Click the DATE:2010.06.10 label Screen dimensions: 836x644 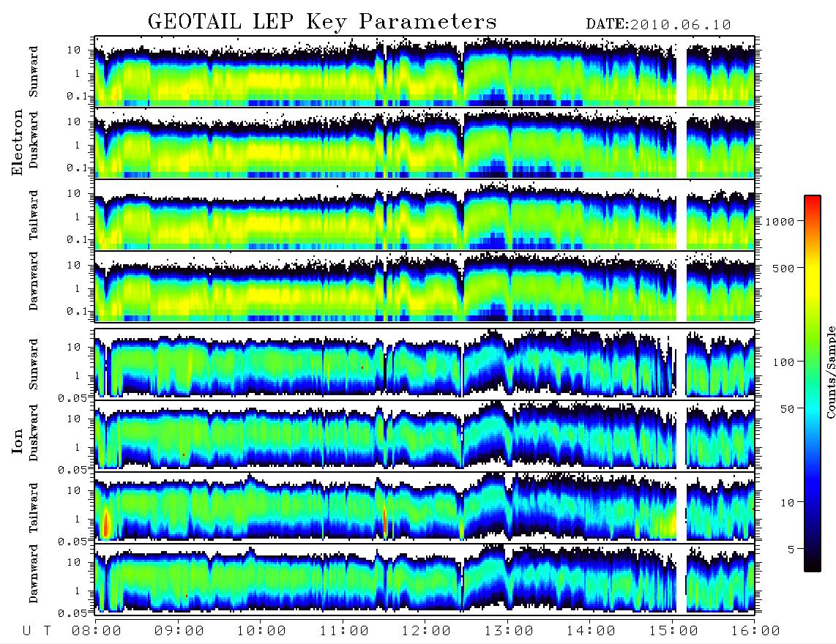(658, 25)
